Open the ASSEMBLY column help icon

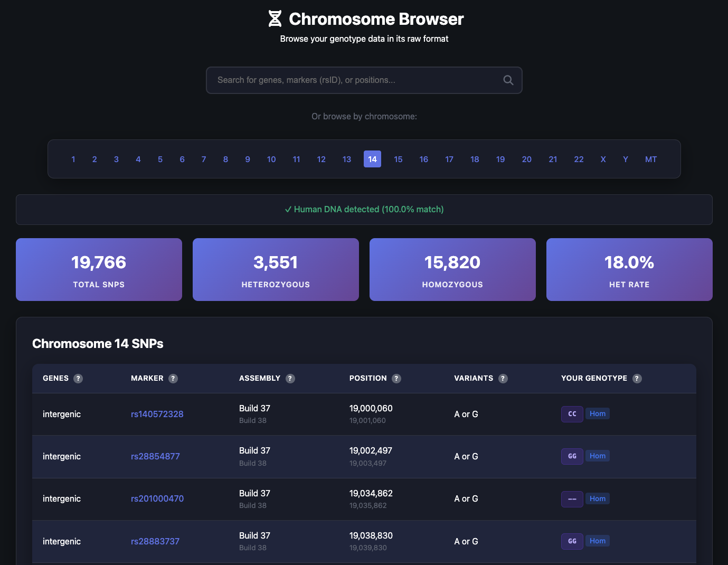tap(290, 378)
